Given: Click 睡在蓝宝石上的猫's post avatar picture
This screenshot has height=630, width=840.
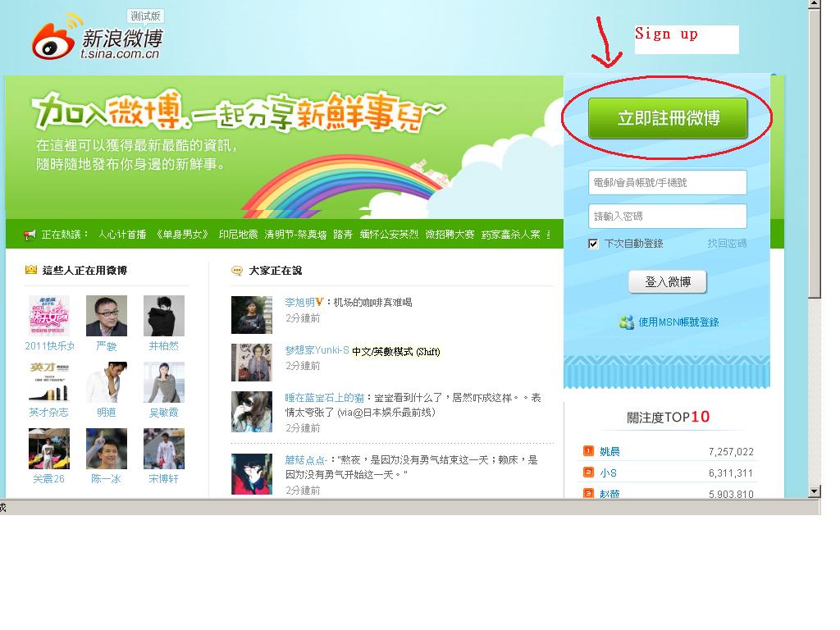Looking at the screenshot, I should coord(252,412).
